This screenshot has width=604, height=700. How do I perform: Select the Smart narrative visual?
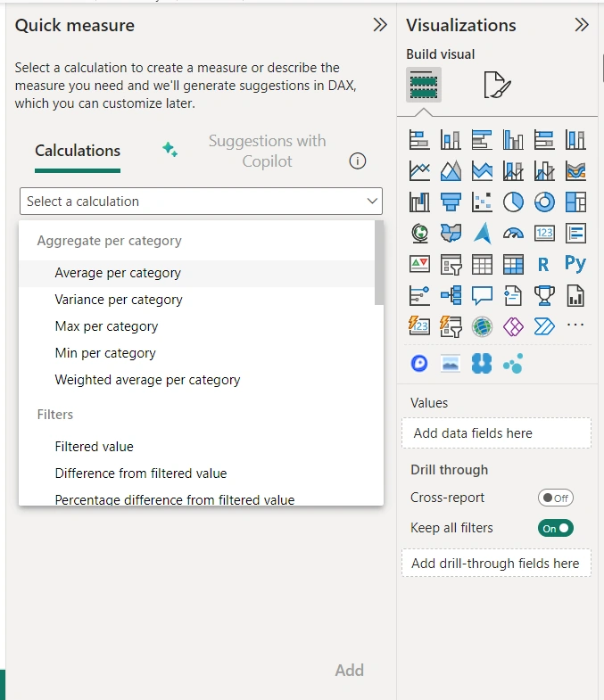tap(513, 295)
